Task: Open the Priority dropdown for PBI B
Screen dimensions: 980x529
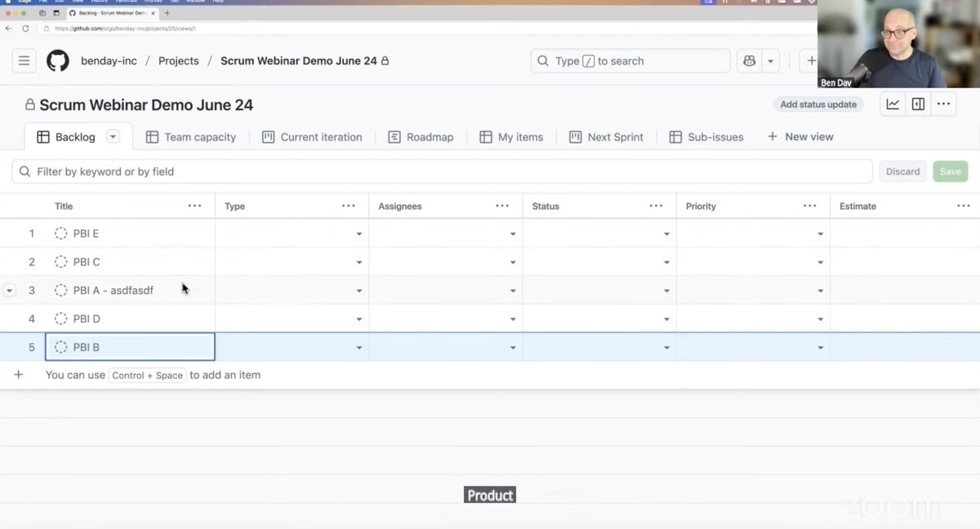Action: click(820, 348)
